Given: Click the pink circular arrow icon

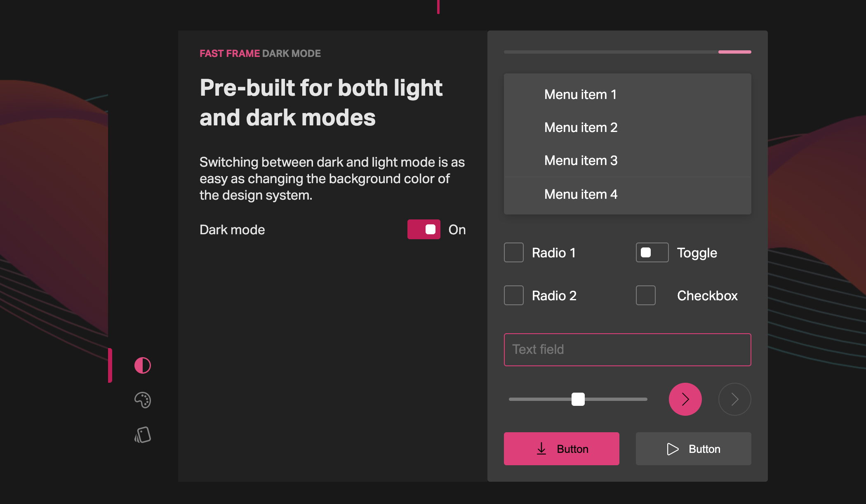Looking at the screenshot, I should (x=685, y=399).
